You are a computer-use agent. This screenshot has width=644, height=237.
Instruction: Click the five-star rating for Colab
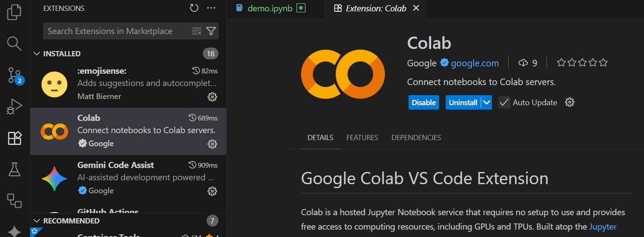(582, 63)
